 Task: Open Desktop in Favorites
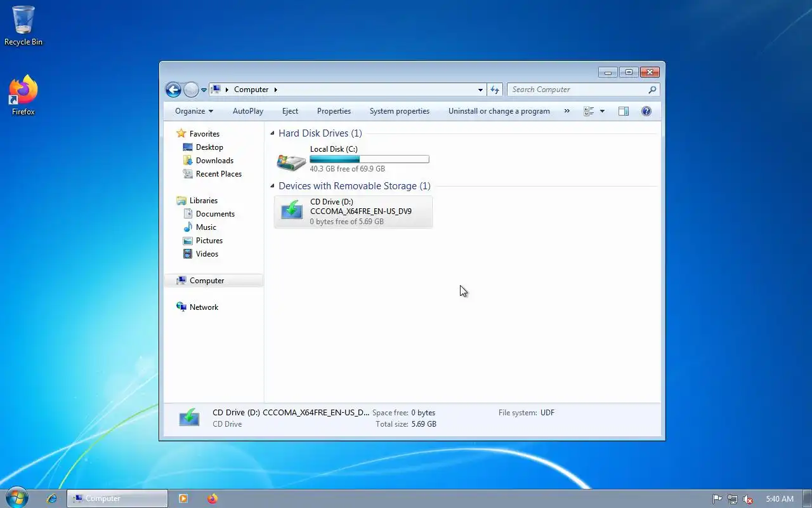coord(209,147)
